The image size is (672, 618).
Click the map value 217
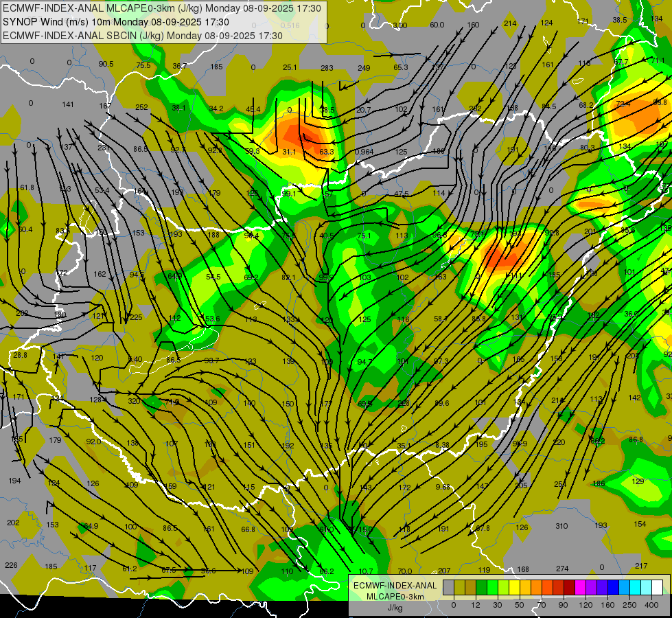click(641, 566)
